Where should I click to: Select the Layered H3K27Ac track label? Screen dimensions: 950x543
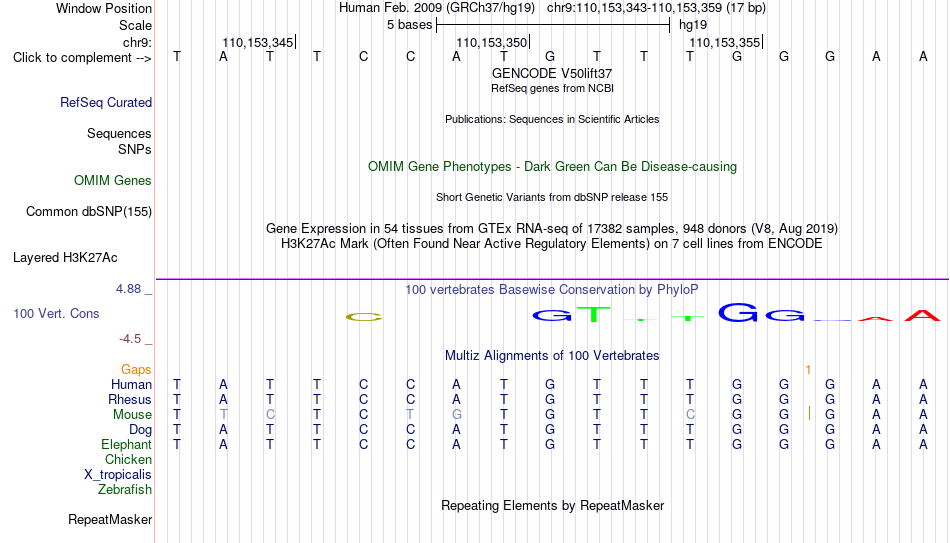pyautogui.click(x=65, y=258)
